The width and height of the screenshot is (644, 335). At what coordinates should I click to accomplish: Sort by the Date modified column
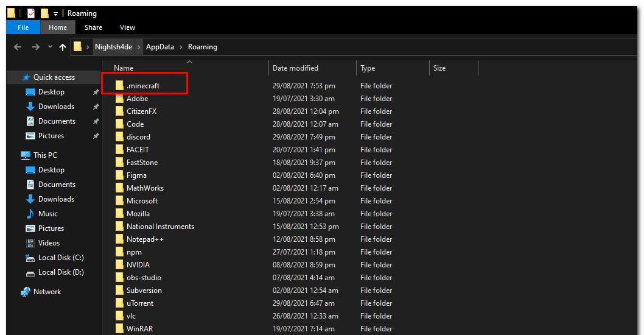(295, 68)
